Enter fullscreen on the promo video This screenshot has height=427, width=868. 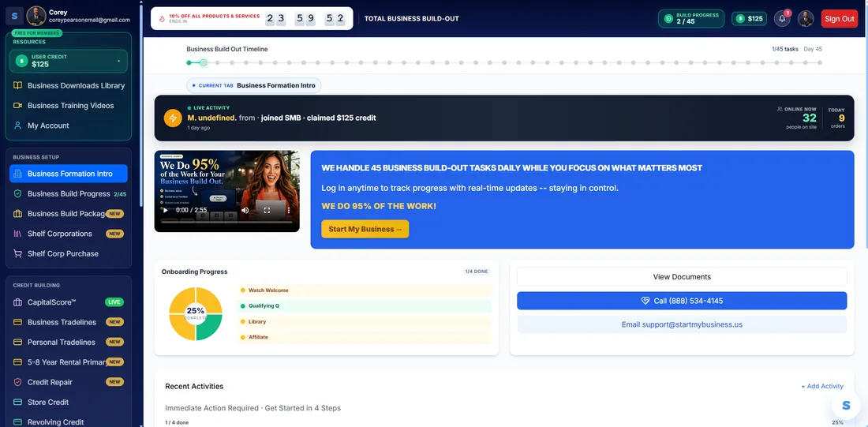[267, 211]
